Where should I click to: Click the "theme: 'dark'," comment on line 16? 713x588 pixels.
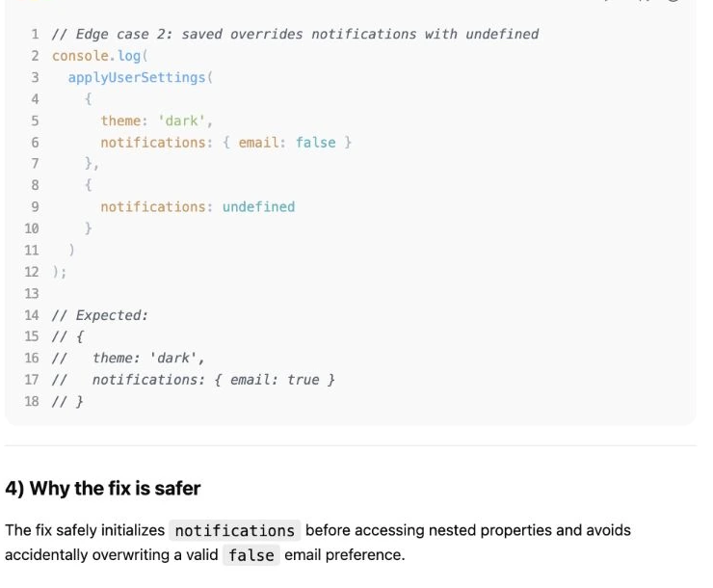[x=148, y=358]
